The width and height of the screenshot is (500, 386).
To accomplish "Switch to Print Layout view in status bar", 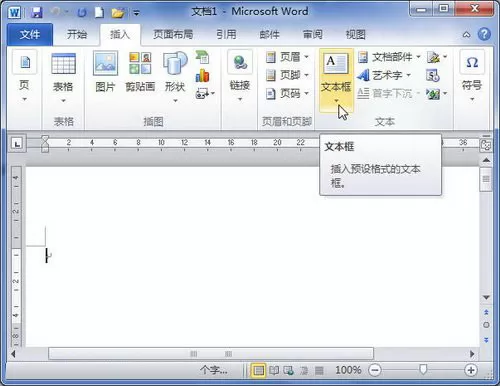I will point(258,370).
